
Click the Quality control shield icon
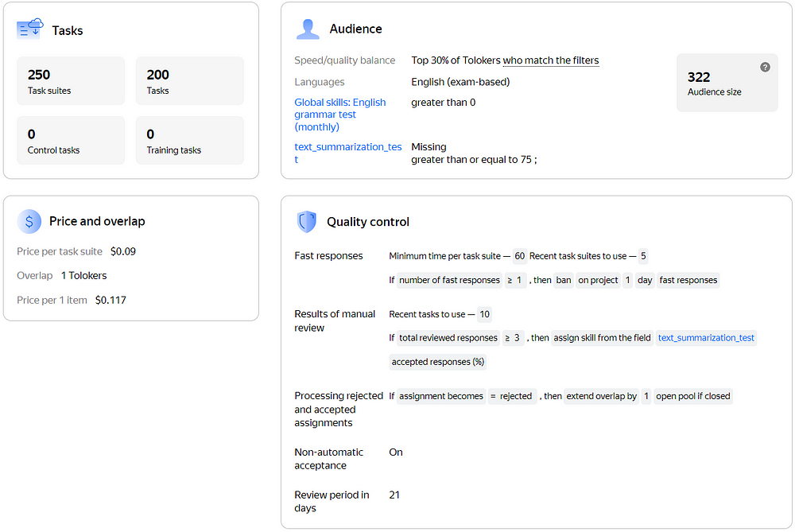pyautogui.click(x=307, y=221)
